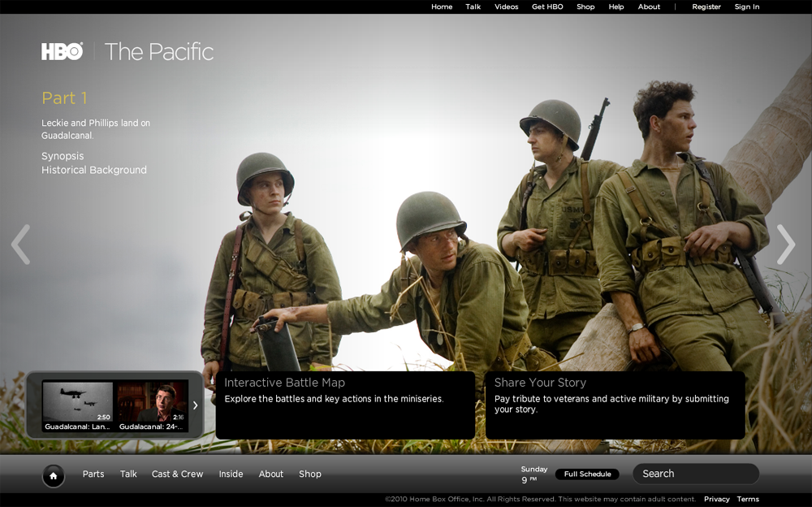The height and width of the screenshot is (507, 812).
Task: Go to previous slide with left arrow
Action: pos(21,245)
